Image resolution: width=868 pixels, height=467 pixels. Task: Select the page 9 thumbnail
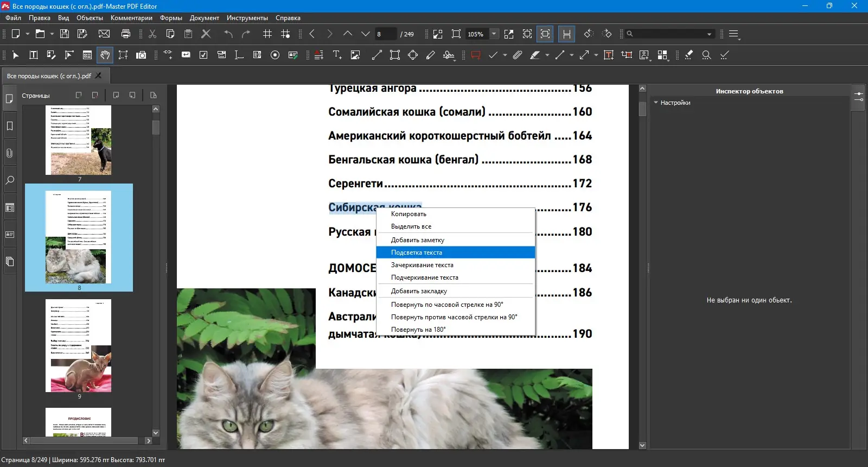click(x=79, y=345)
